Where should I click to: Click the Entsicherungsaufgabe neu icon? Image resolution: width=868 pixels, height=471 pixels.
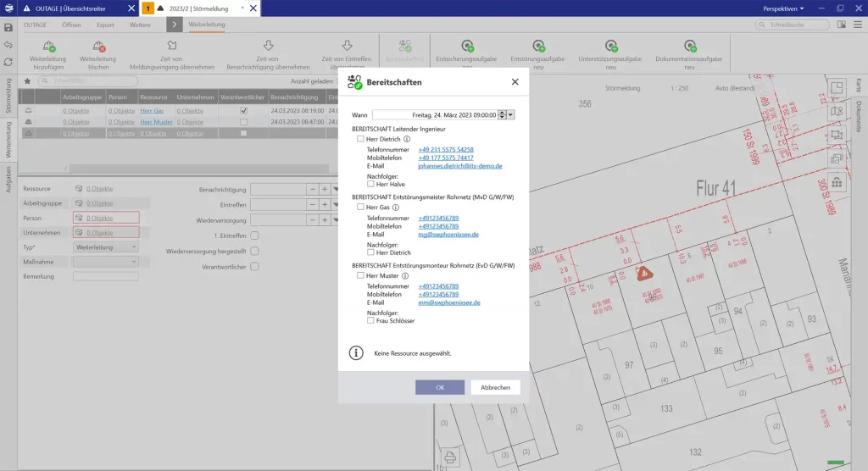pyautogui.click(x=466, y=46)
